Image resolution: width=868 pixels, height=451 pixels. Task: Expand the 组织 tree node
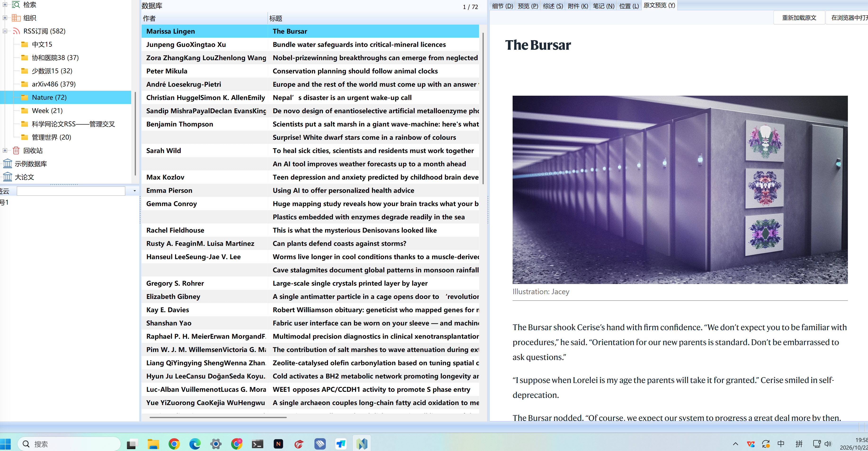click(5, 18)
